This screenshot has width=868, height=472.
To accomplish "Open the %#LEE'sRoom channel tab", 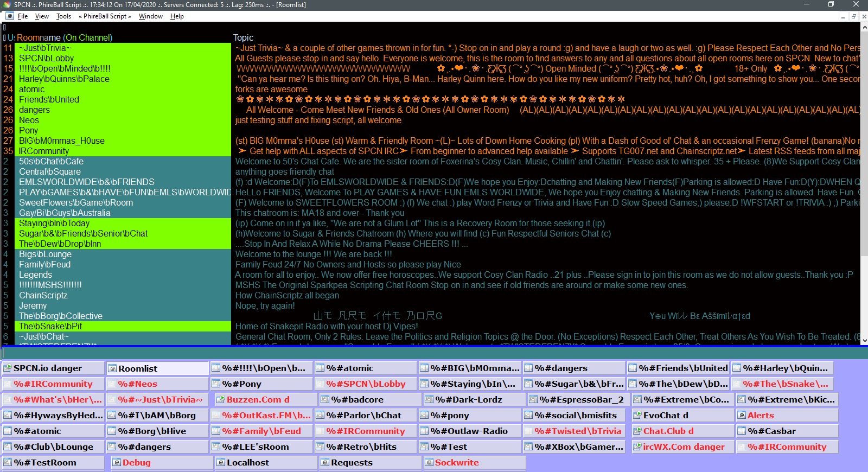I will click(x=261, y=447).
